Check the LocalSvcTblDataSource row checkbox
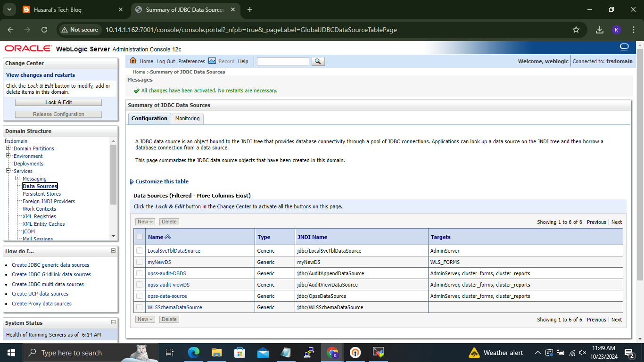Image resolution: width=644 pixels, height=362 pixels. [140, 251]
